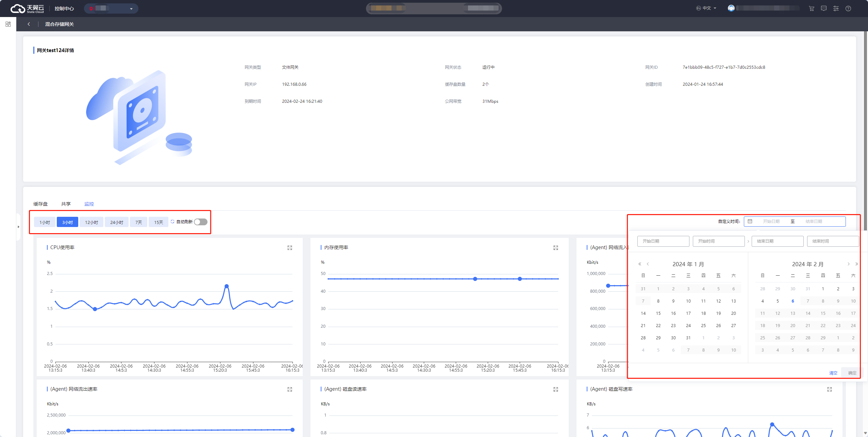Switch to the 监控 tab
Screen dimensions: 868x437
(x=89, y=204)
